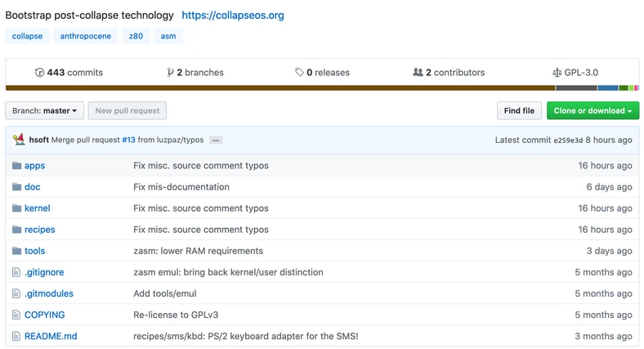644x349 pixels.
Task: Click the .gitignore file icon
Action: (x=16, y=272)
